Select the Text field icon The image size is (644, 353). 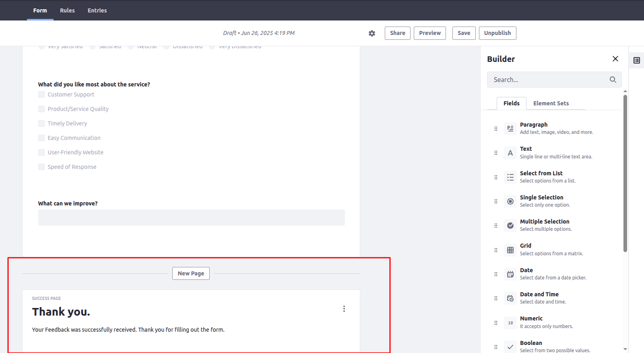tap(510, 153)
